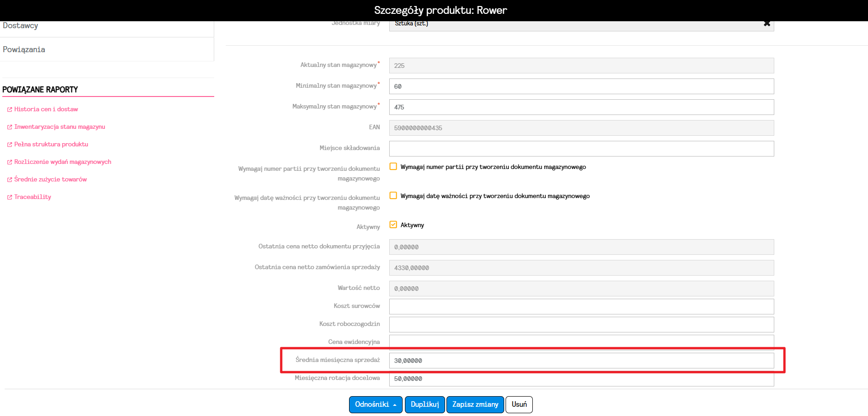Click the Rozliczenie wydań magazynowych link icon
The image size is (868, 416).
click(x=9, y=162)
